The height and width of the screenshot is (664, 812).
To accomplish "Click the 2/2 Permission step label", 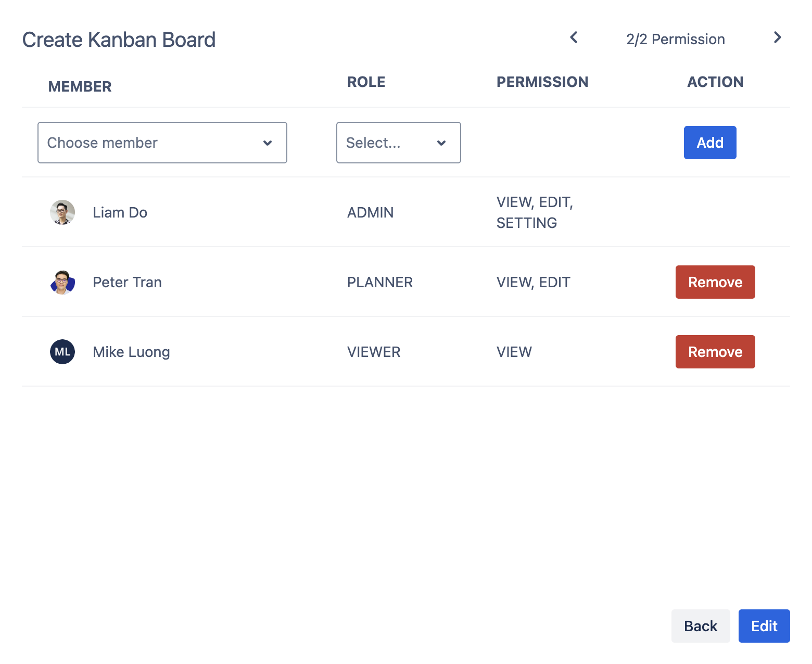I will pos(675,39).
